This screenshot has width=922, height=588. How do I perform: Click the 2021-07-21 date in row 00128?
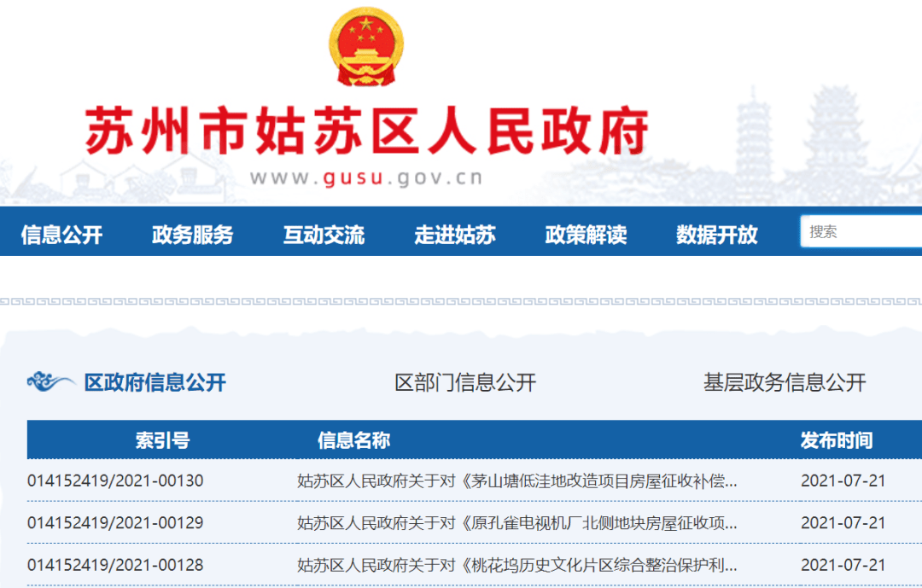[843, 565]
